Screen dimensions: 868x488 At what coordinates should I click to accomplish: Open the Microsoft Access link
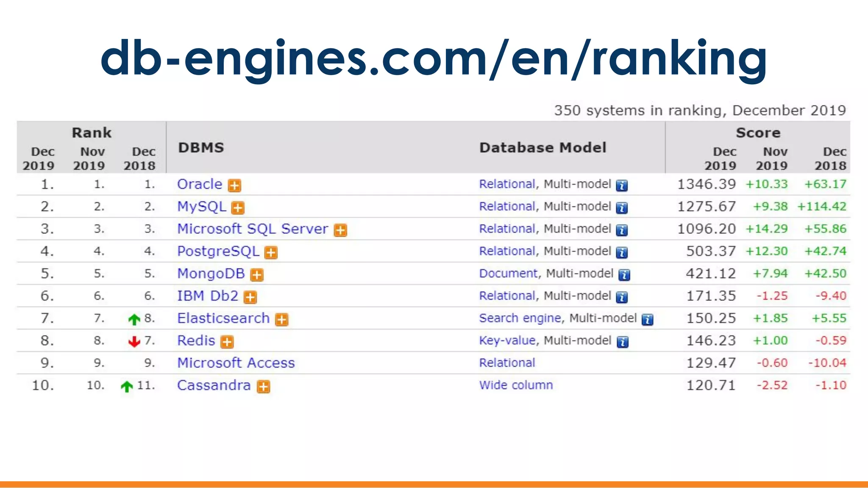click(236, 363)
